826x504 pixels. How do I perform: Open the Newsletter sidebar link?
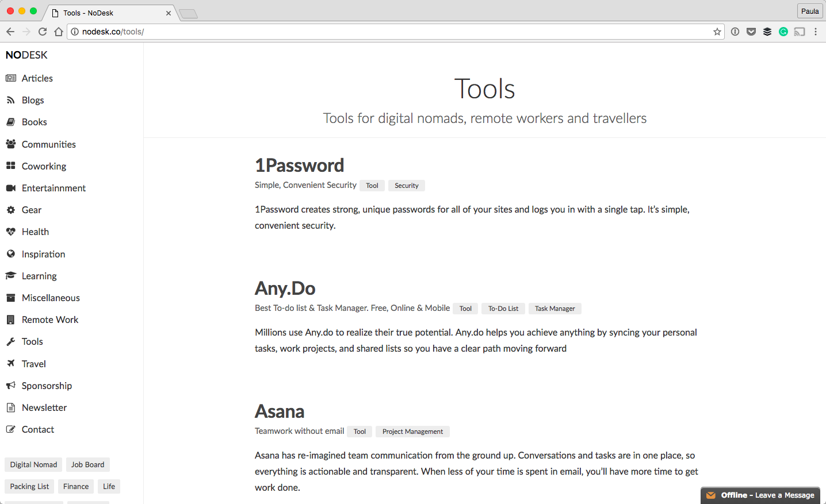click(x=44, y=407)
